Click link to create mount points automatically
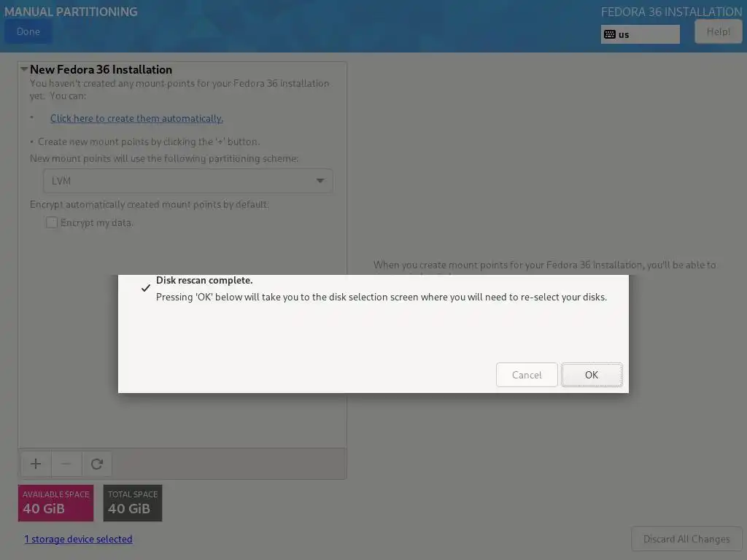747x560 pixels. [x=136, y=118]
